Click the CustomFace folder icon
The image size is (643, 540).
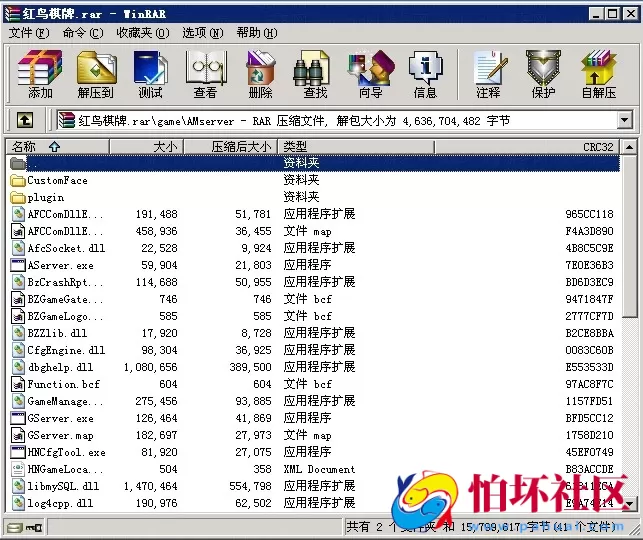pos(18,180)
